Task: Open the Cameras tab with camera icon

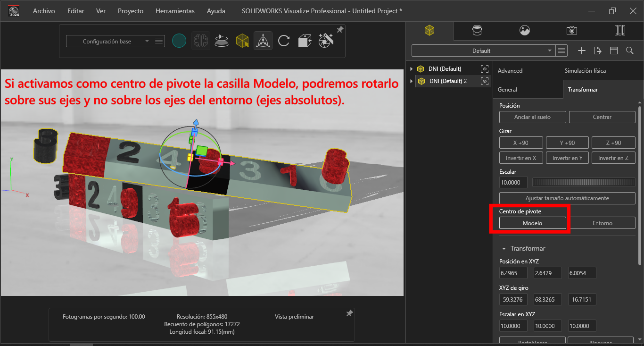Action: pos(572,31)
